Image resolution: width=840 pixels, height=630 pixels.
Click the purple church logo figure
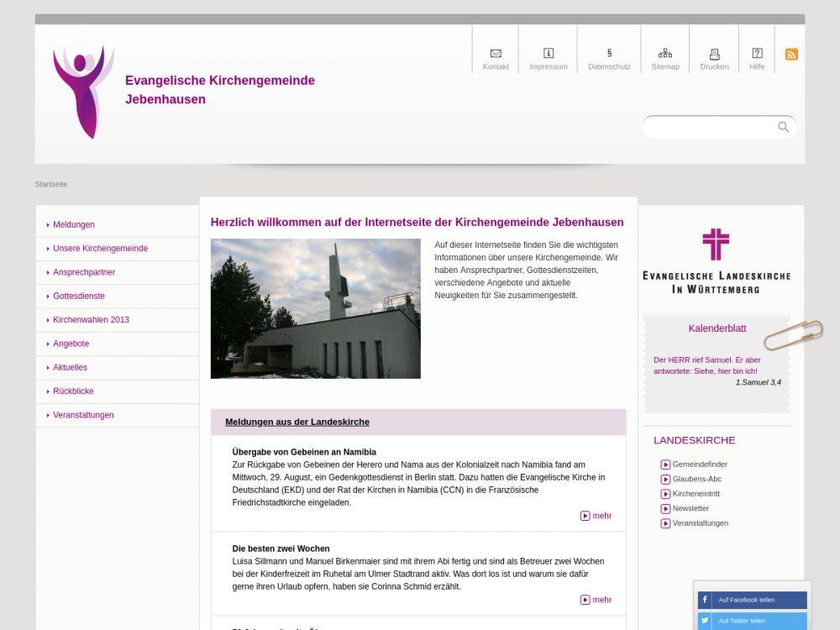(x=83, y=92)
